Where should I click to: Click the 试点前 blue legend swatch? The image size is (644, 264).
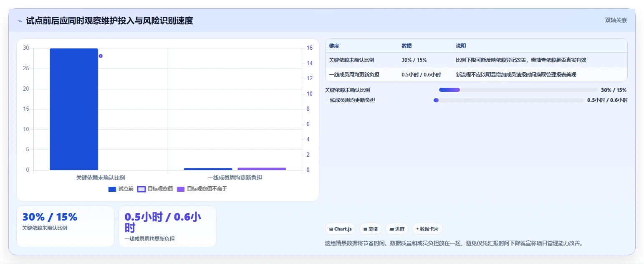(112, 189)
